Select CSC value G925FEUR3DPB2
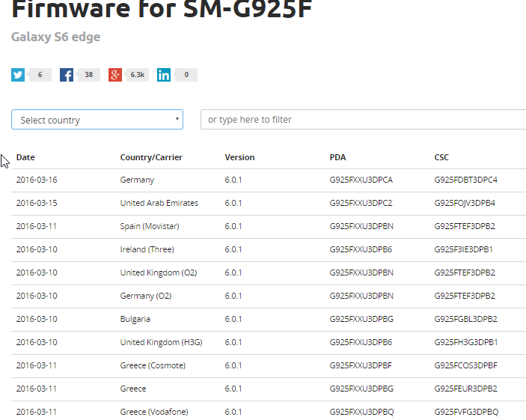 (x=465, y=389)
